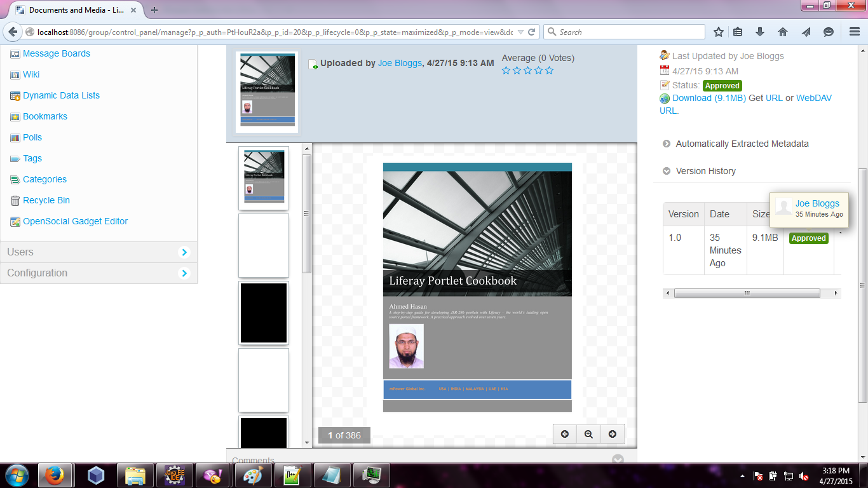This screenshot has width=868, height=488.
Task: Click the thumbnail list vertical scrollbar
Action: click(307, 213)
